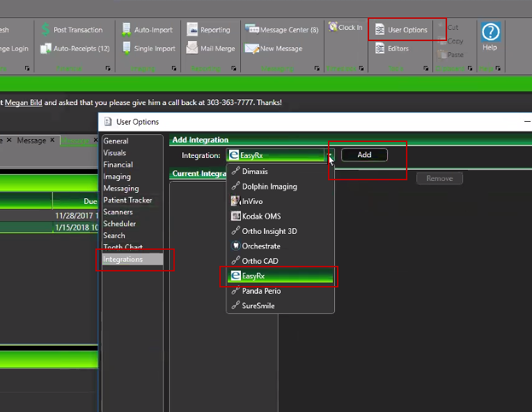
Task: Open the User Options sliders icon
Action: point(380,30)
